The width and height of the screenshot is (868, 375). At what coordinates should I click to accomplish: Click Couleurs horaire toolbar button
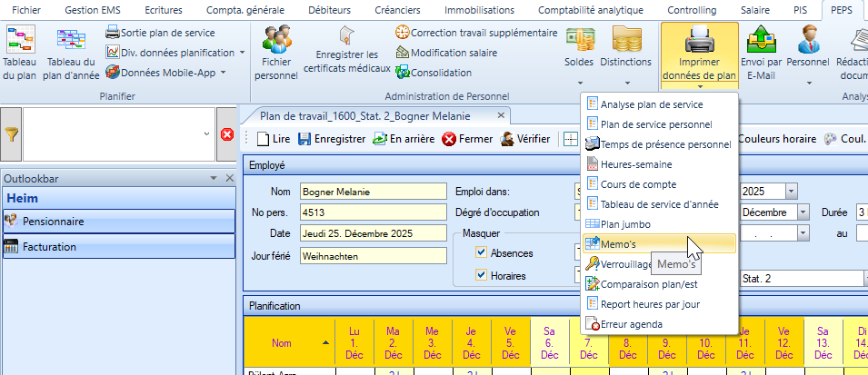(x=777, y=140)
